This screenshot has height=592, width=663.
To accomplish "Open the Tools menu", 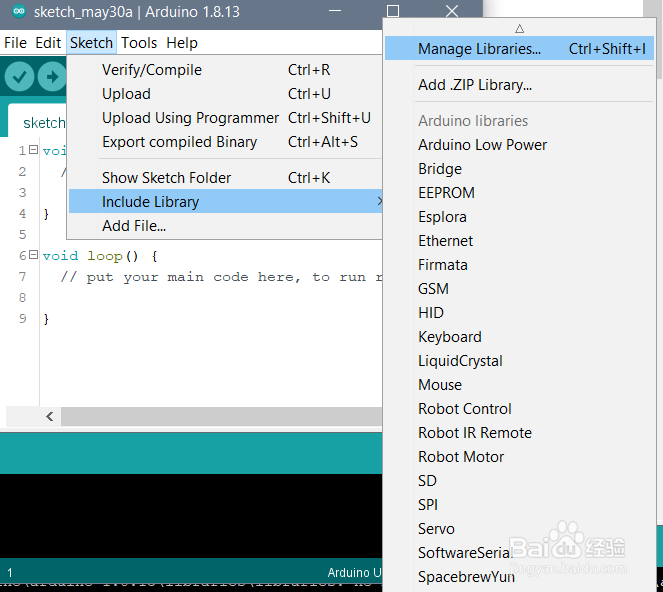I will coord(139,43).
